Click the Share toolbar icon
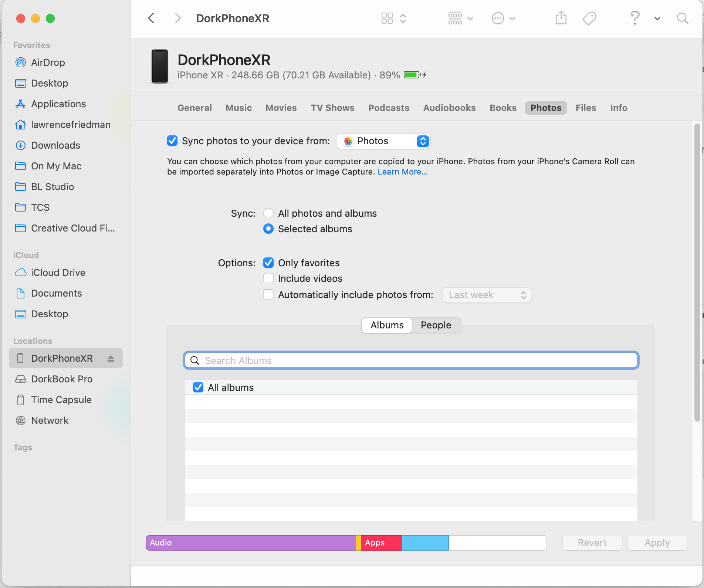Viewport: 704px width, 588px height. tap(561, 18)
